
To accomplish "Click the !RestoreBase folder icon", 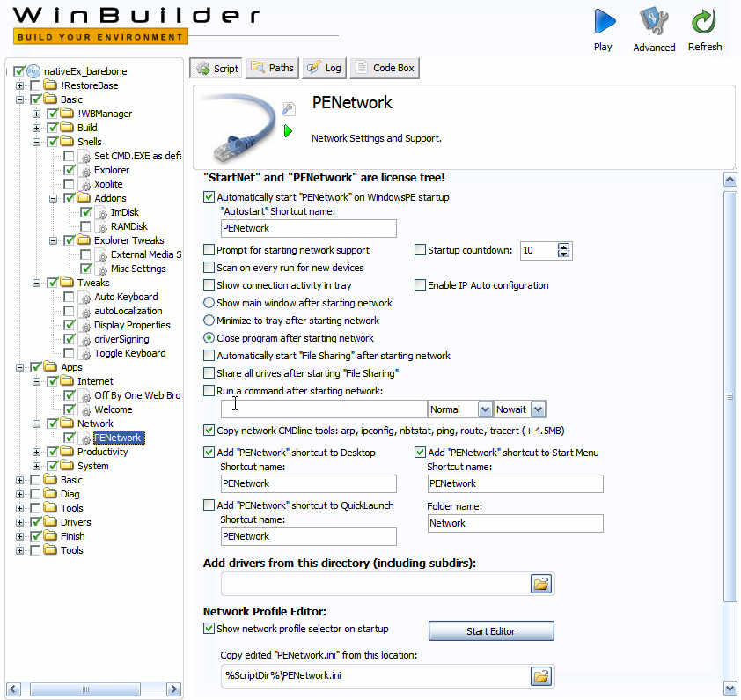I will coord(50,85).
